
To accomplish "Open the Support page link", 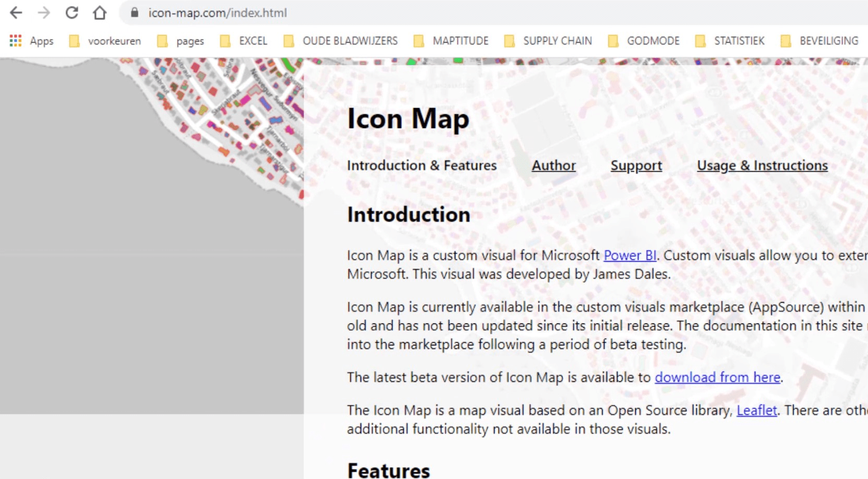I will (636, 165).
